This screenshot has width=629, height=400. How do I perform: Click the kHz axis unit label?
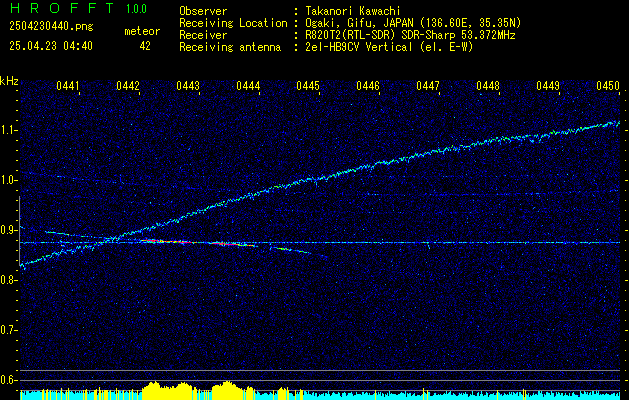click(x=9, y=81)
